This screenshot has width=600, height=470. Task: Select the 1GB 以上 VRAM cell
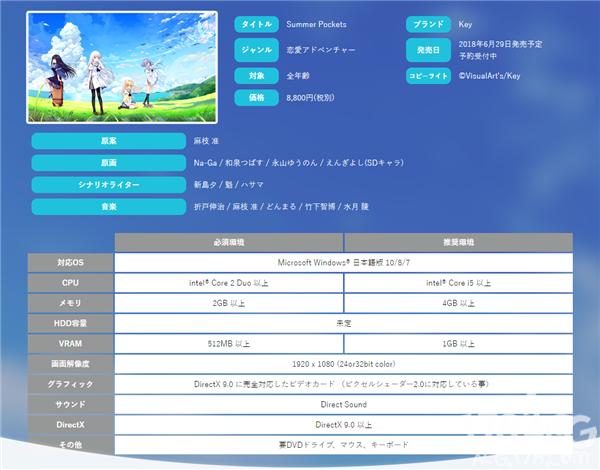(458, 344)
